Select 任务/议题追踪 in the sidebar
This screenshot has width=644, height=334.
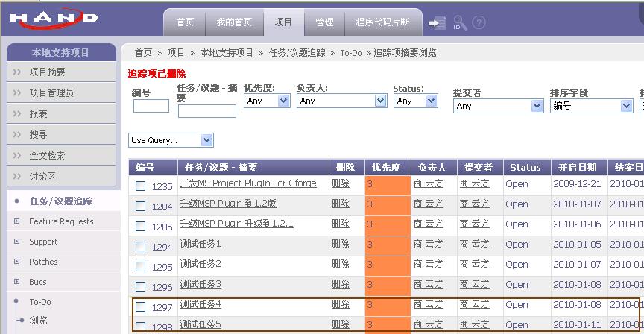click(x=61, y=201)
